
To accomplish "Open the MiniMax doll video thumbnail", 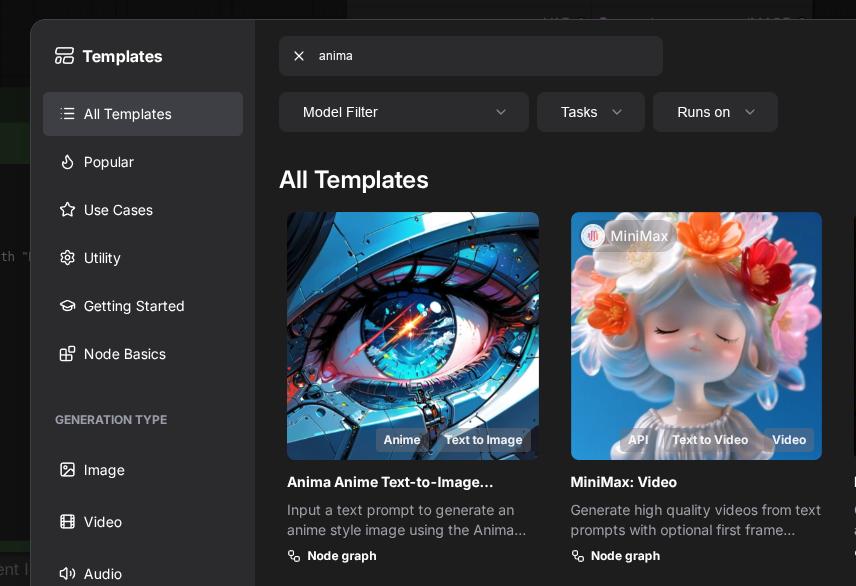I will (x=696, y=335).
